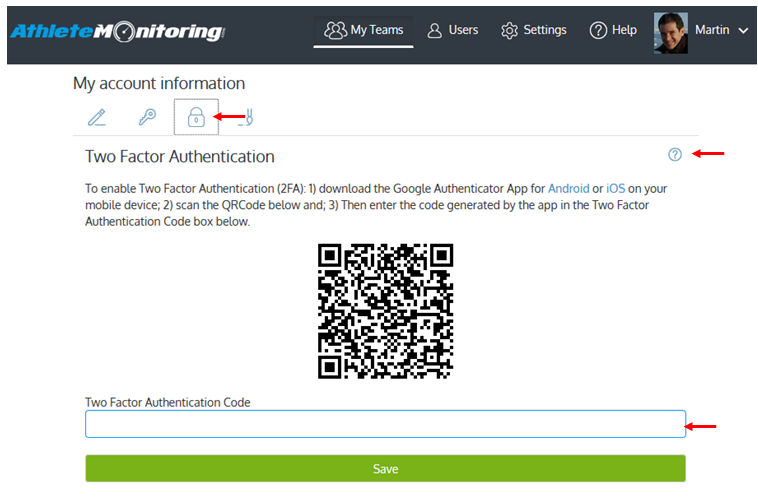Click the My account information heading
The image size is (758, 503).
(159, 84)
